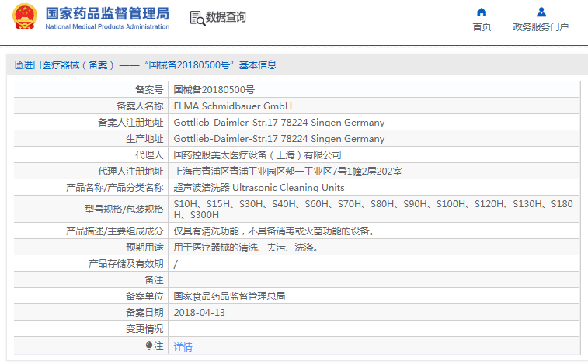Click 型号规格/包装规格 label

(124, 210)
